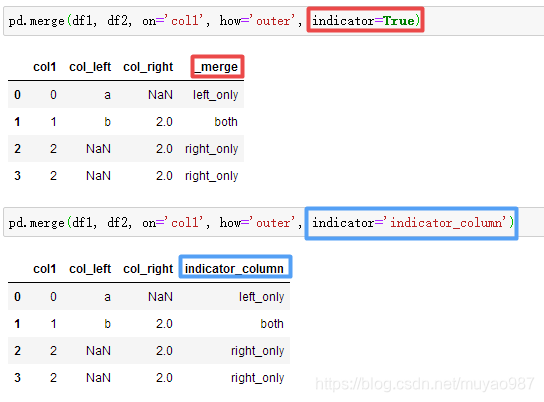544x402 pixels.
Task: Select row index 2 of the indicator_column table
Action: coord(17,351)
